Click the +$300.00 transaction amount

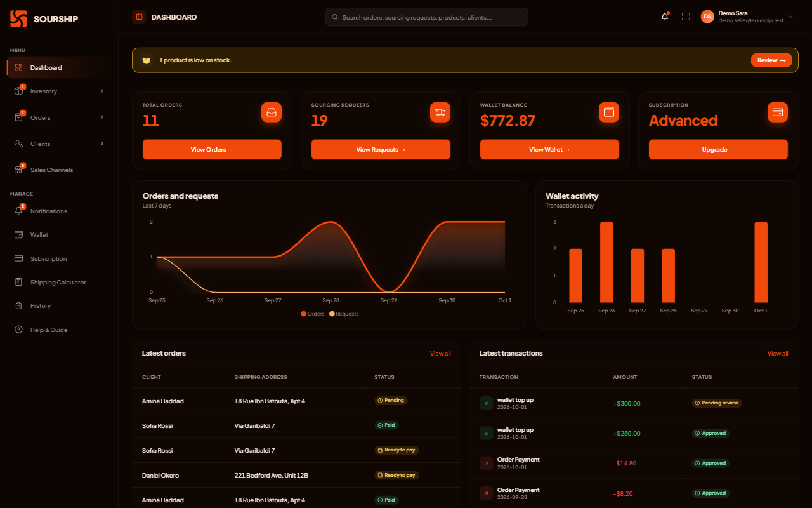[x=627, y=403]
